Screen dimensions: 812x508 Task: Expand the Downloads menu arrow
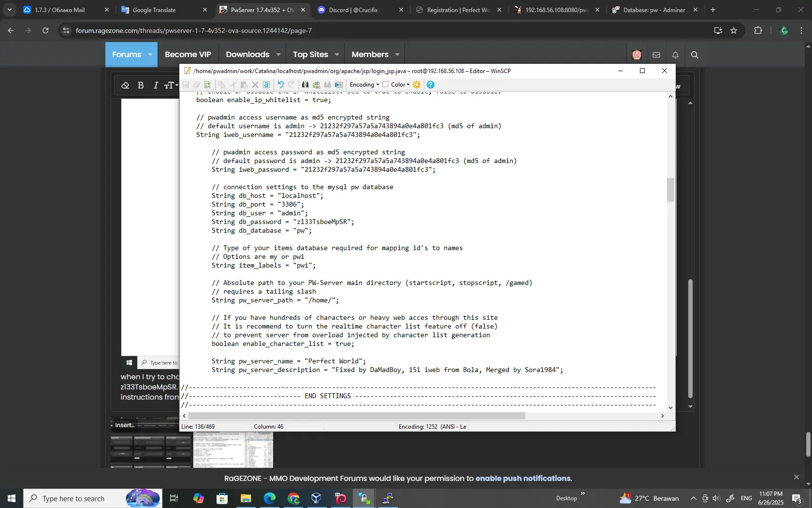[x=278, y=55]
